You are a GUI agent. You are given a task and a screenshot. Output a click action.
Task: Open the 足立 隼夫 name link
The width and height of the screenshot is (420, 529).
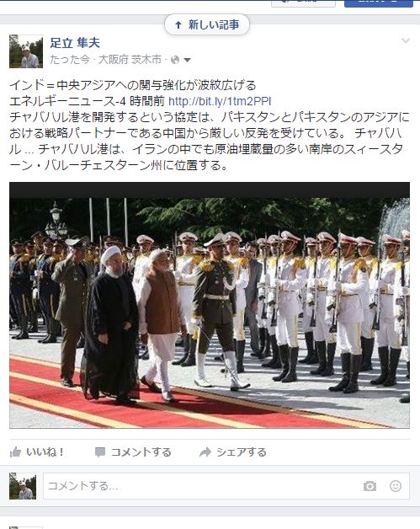click(x=75, y=43)
